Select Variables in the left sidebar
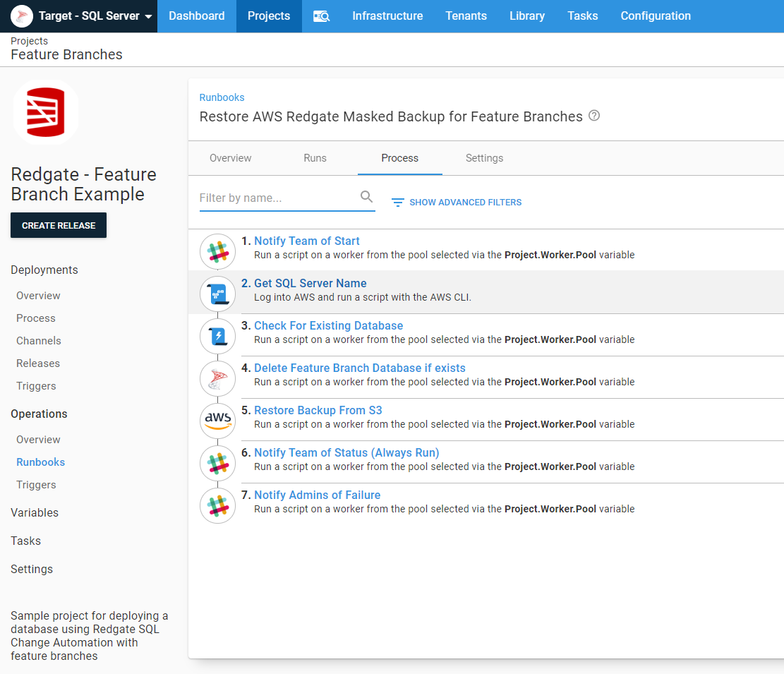 point(35,512)
